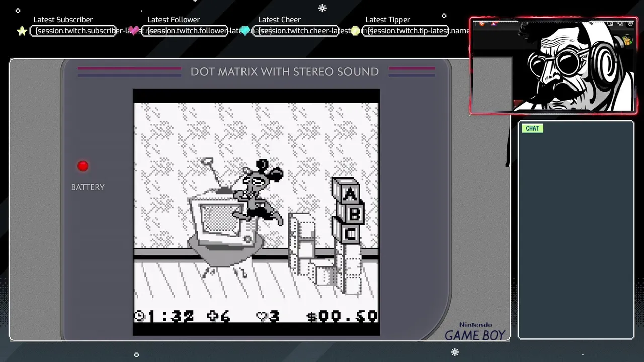Click the 'Latest Cheer' heading
This screenshot has width=644, height=362.
point(279,20)
